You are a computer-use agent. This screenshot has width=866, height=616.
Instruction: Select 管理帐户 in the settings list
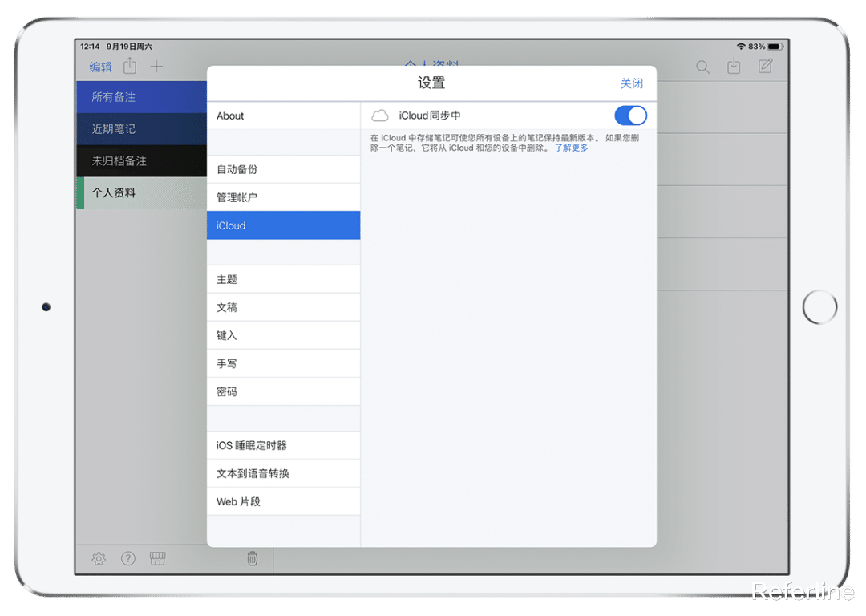[x=283, y=197]
